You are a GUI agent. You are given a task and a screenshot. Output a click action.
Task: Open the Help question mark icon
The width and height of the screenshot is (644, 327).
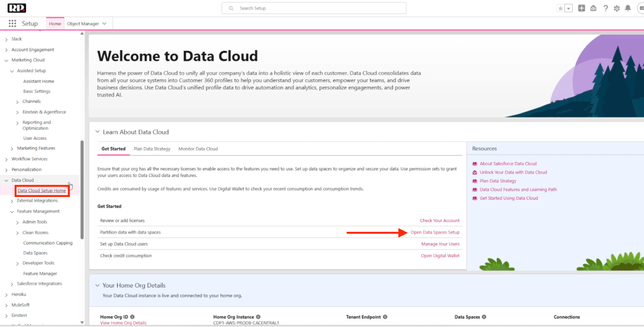point(606,8)
